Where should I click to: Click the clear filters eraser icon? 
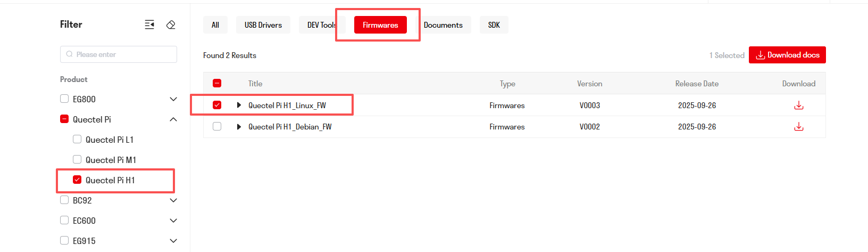171,25
